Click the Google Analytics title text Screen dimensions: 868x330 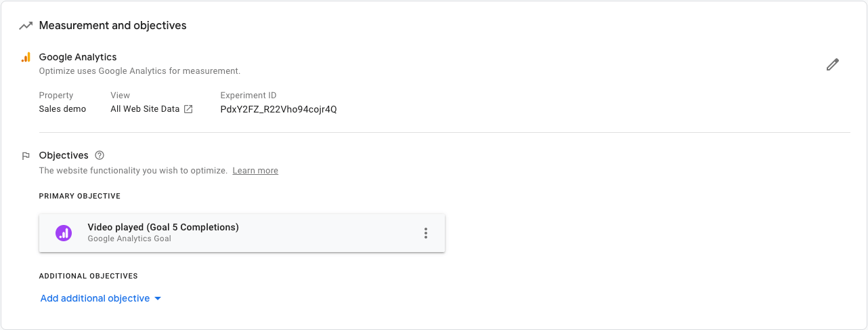[78, 57]
